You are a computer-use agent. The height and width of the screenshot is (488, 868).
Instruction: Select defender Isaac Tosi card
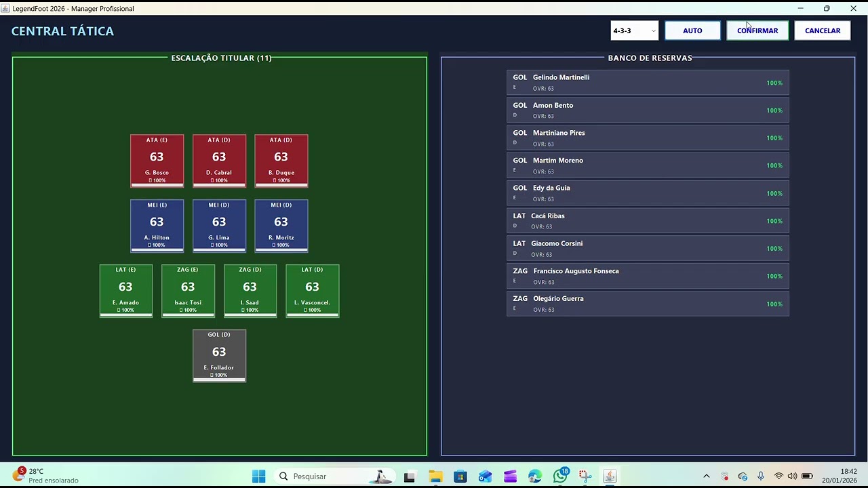click(x=188, y=291)
